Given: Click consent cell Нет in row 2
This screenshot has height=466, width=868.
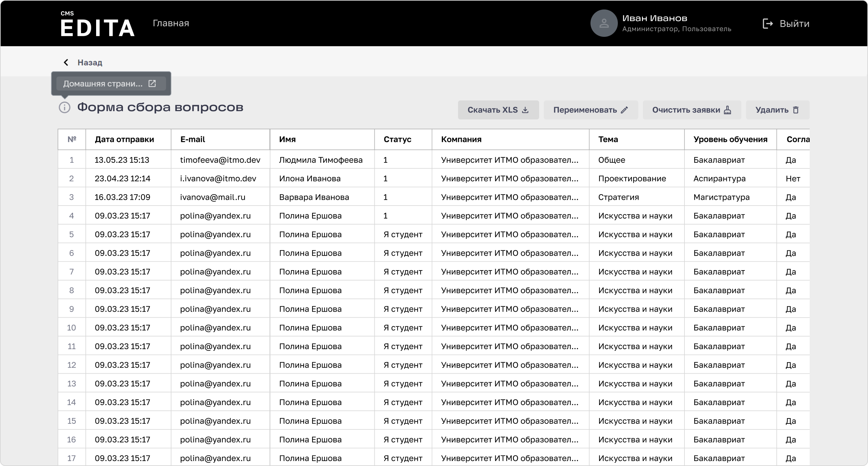Looking at the screenshot, I should click(793, 178).
